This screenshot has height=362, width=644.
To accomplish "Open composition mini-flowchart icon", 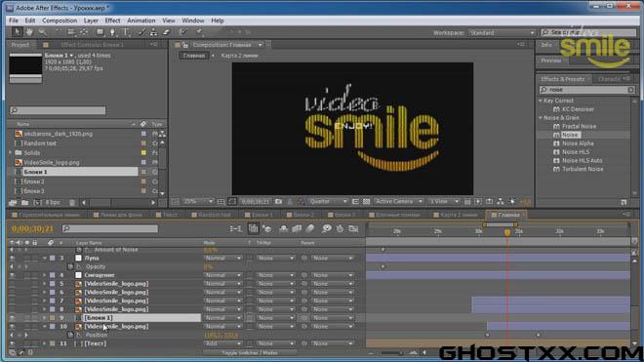I will pyautogui.click(x=235, y=228).
